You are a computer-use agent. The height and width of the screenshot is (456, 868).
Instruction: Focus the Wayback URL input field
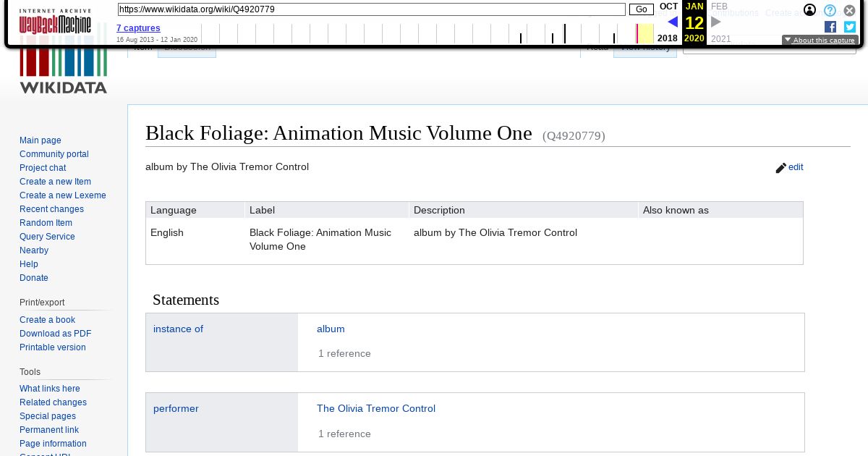372,9
